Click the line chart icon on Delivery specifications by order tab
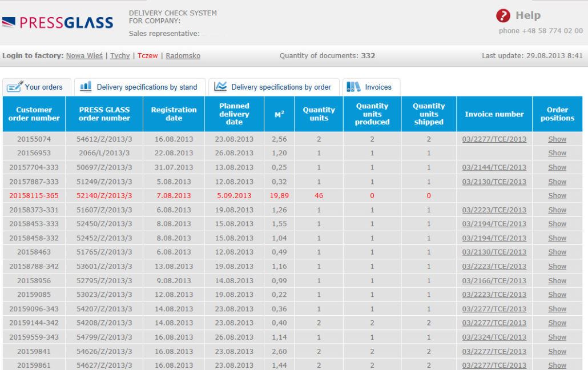 tap(220, 87)
